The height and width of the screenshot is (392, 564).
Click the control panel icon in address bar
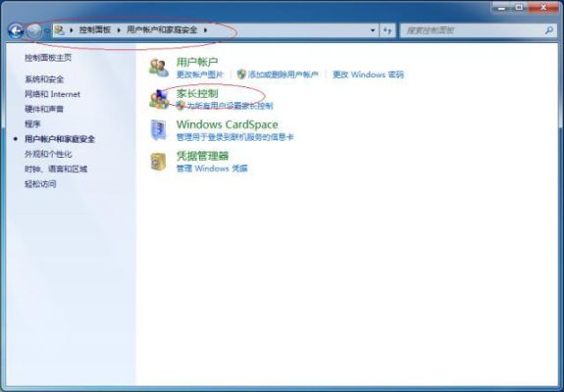(x=60, y=30)
